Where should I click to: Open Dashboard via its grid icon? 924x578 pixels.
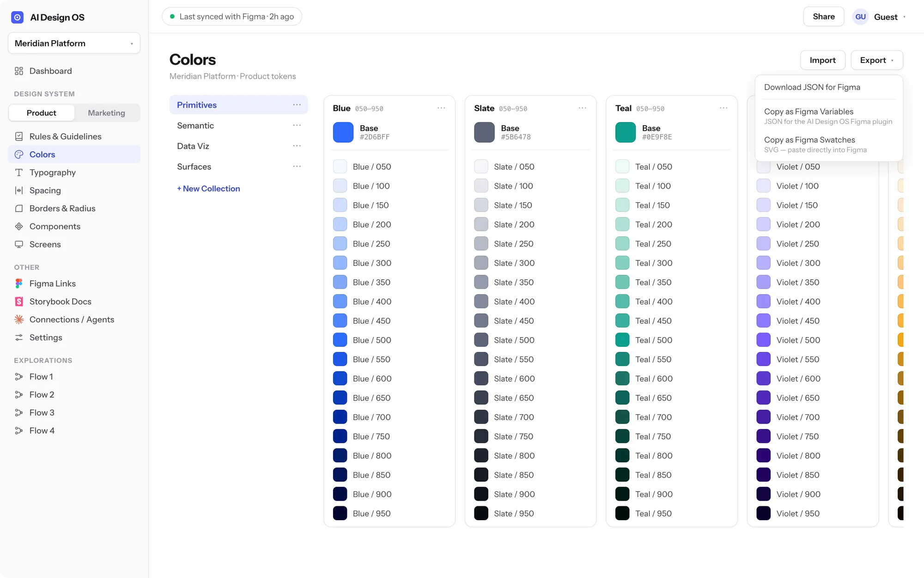(19, 71)
